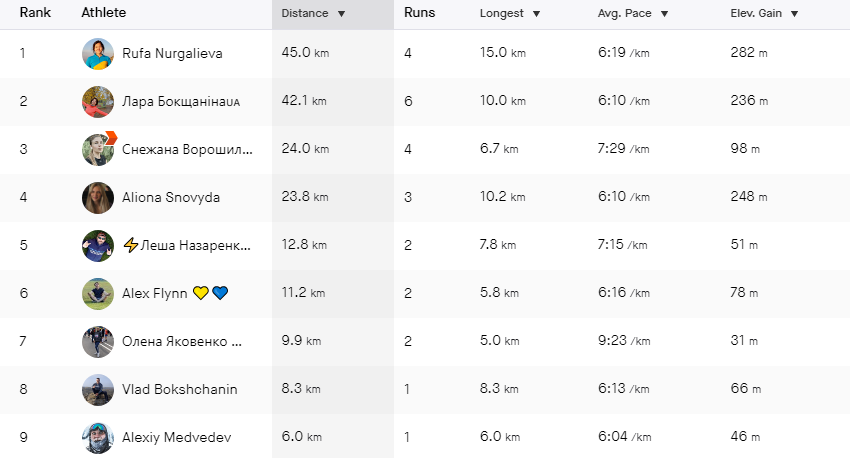Image resolution: width=852 pixels, height=458 pixels.
Task: Open Rufa Nurgalieva's profile picture
Action: (98, 54)
